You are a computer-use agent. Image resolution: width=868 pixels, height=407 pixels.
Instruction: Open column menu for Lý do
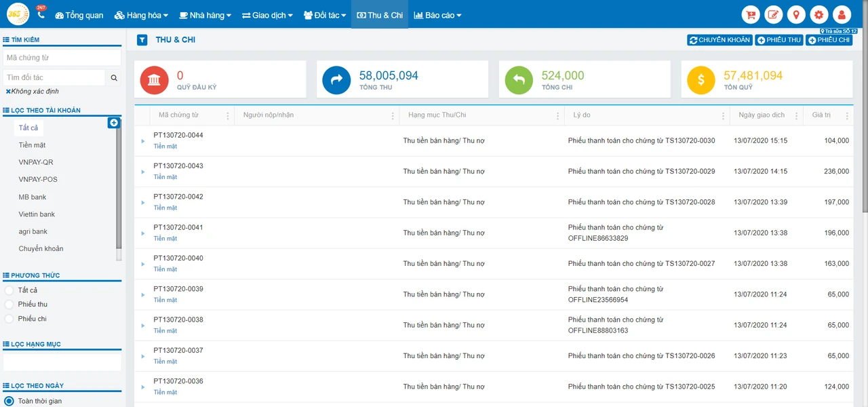click(x=724, y=116)
